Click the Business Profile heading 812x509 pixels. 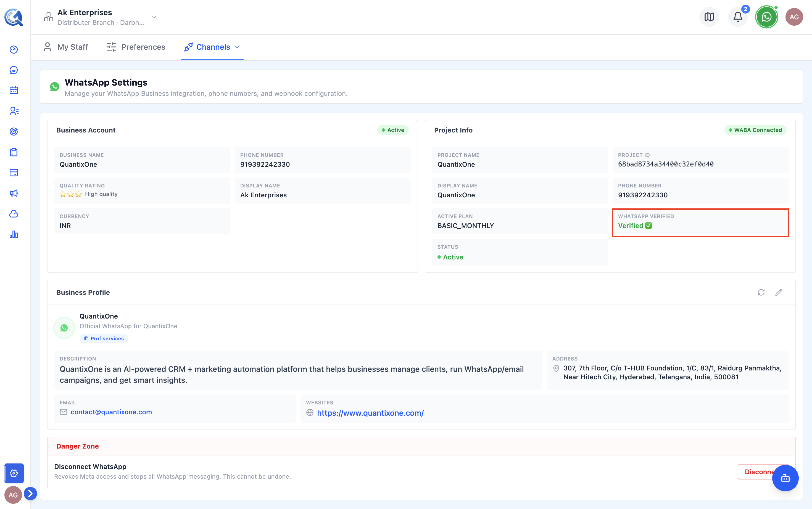(83, 292)
